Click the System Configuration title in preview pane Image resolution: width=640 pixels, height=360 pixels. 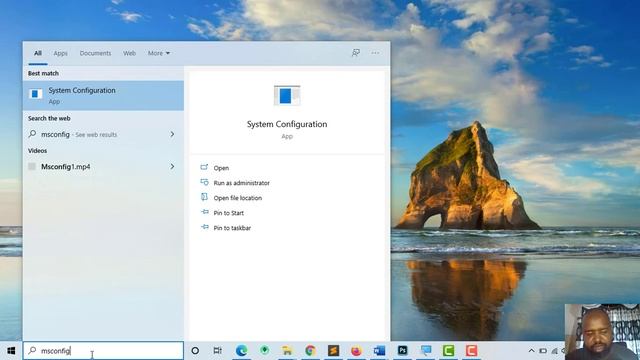[287, 124]
